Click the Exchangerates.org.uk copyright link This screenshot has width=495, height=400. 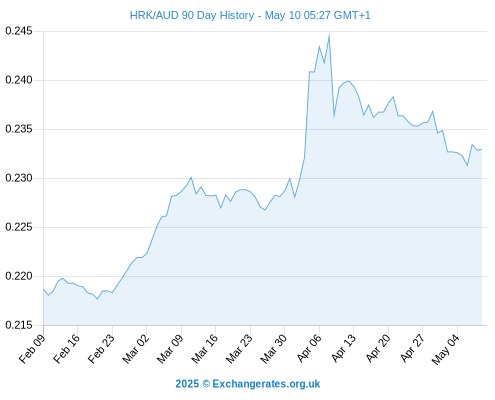(x=248, y=384)
